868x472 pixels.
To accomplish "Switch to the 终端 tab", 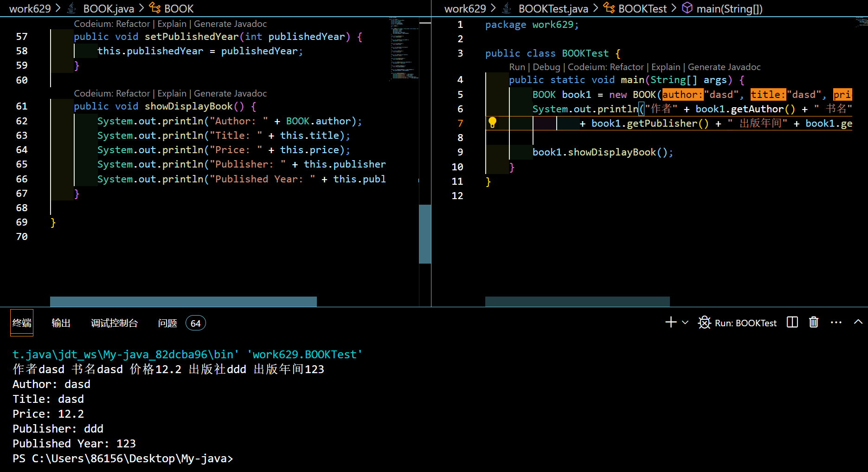I will point(22,323).
